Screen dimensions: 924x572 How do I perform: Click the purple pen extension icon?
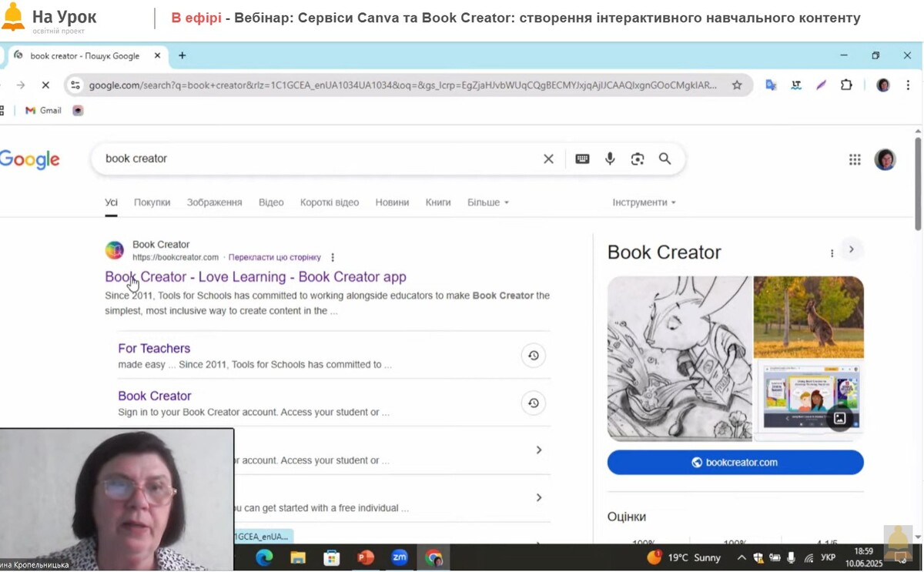pyautogui.click(x=822, y=85)
